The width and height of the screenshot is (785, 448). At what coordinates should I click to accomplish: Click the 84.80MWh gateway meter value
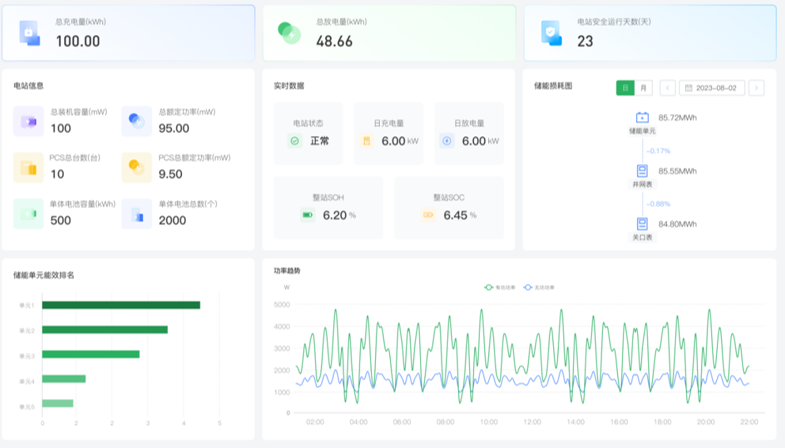click(677, 224)
